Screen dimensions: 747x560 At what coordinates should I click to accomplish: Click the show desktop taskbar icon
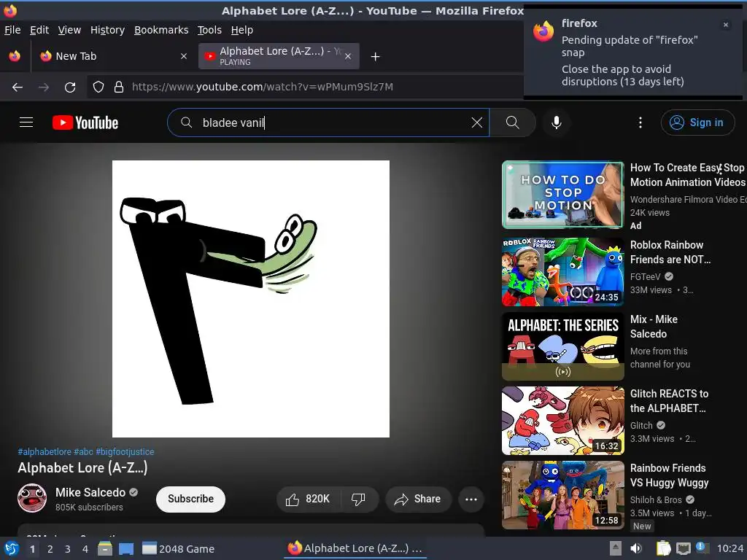pos(126,548)
